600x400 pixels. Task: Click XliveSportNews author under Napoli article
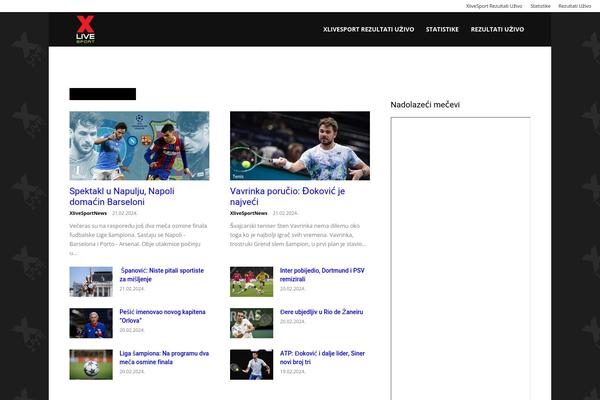point(88,213)
